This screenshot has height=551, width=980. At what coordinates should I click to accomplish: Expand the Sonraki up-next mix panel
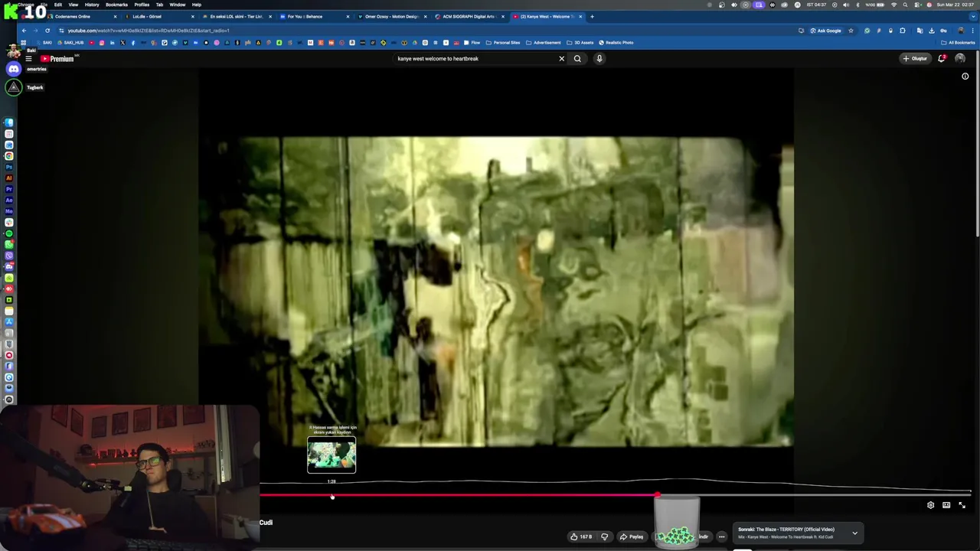854,533
